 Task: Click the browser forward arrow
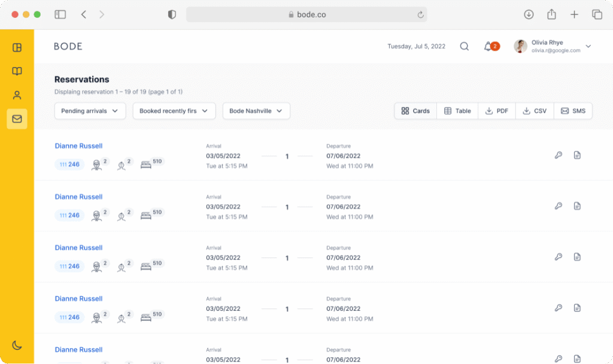click(x=102, y=14)
